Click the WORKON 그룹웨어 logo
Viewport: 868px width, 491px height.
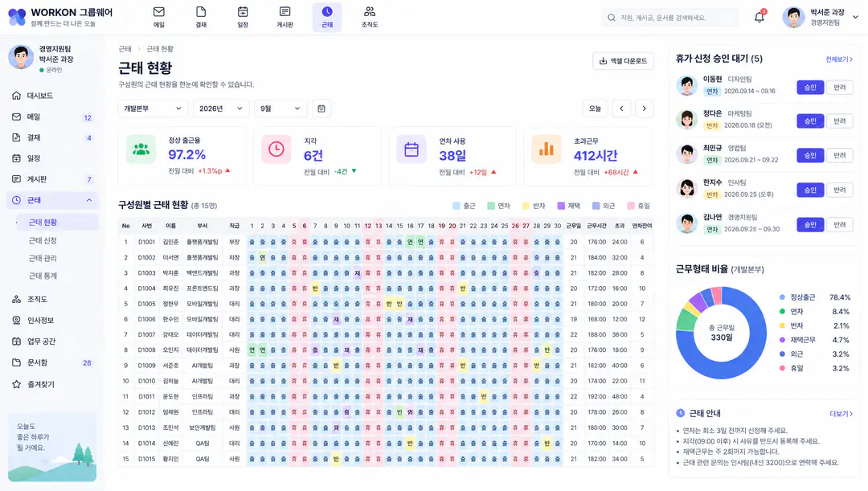point(60,17)
